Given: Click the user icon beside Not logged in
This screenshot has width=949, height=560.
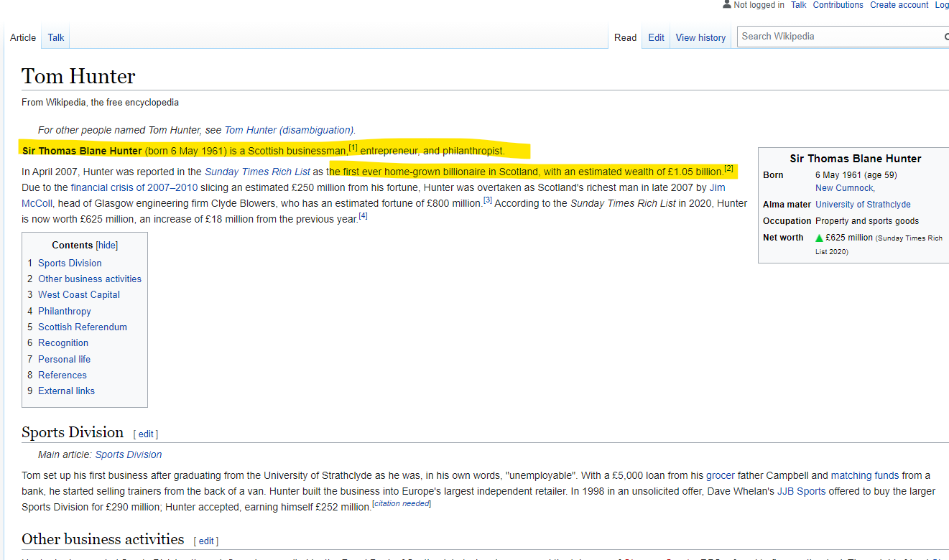Looking at the screenshot, I should click(727, 4).
